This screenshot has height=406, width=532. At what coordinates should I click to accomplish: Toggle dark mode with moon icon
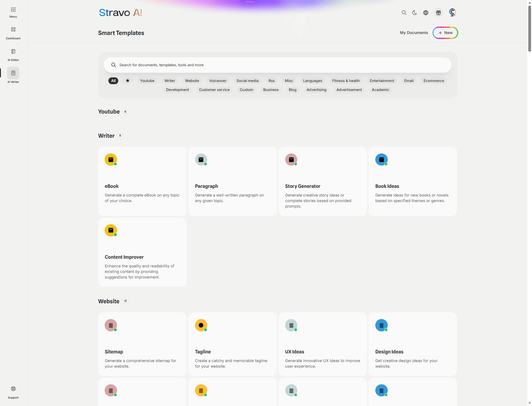click(x=415, y=13)
